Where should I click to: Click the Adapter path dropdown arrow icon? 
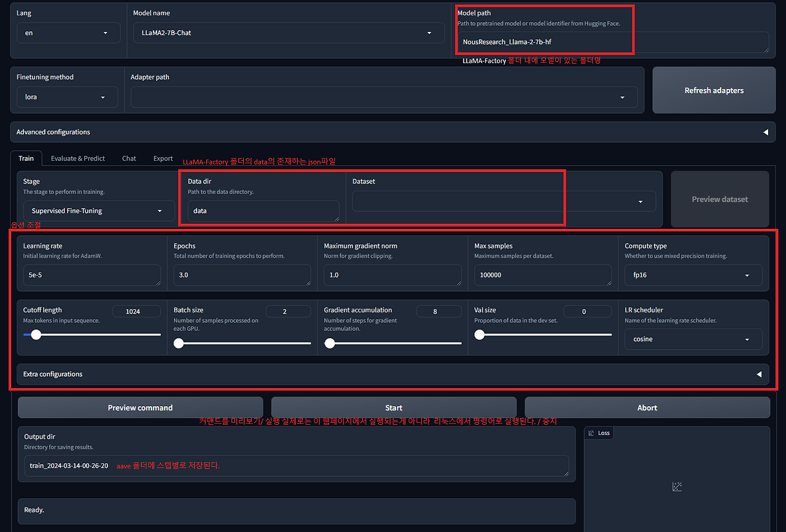click(622, 98)
